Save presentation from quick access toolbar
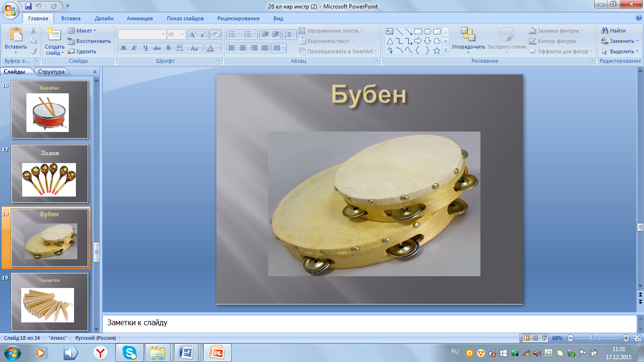 [28, 7]
